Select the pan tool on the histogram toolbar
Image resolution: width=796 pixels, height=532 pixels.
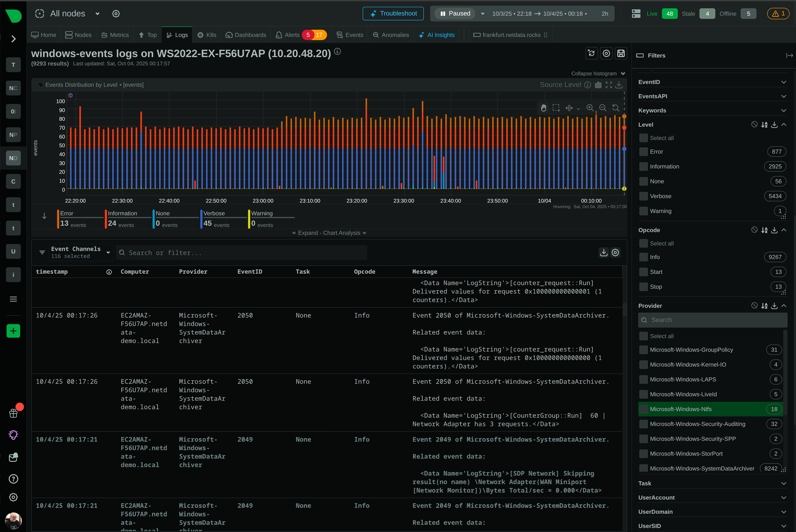pos(543,108)
